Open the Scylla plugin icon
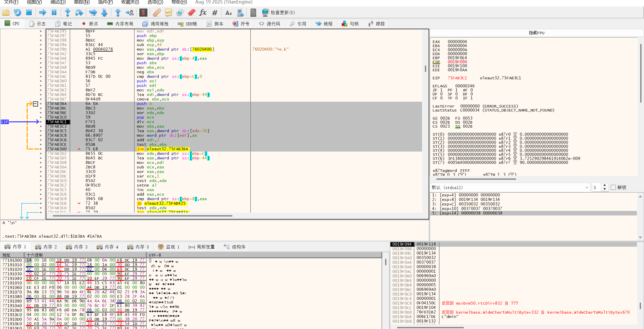644x329 pixels. (x=143, y=12)
